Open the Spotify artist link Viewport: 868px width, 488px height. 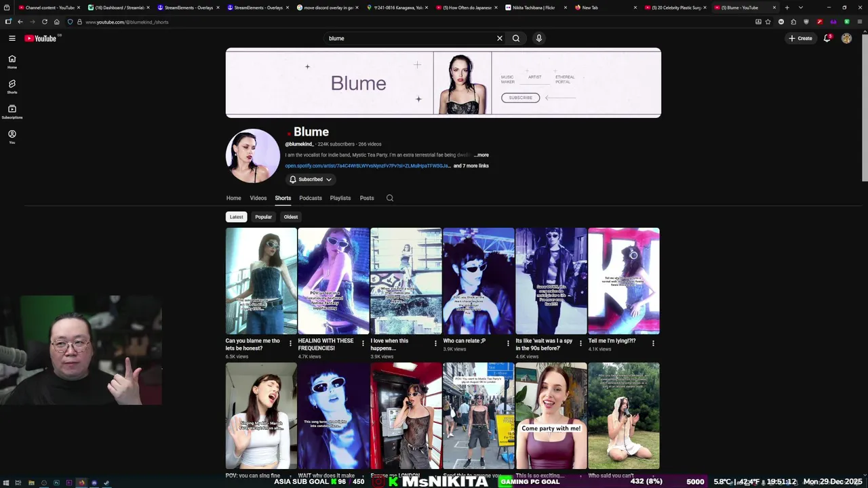coord(368,166)
